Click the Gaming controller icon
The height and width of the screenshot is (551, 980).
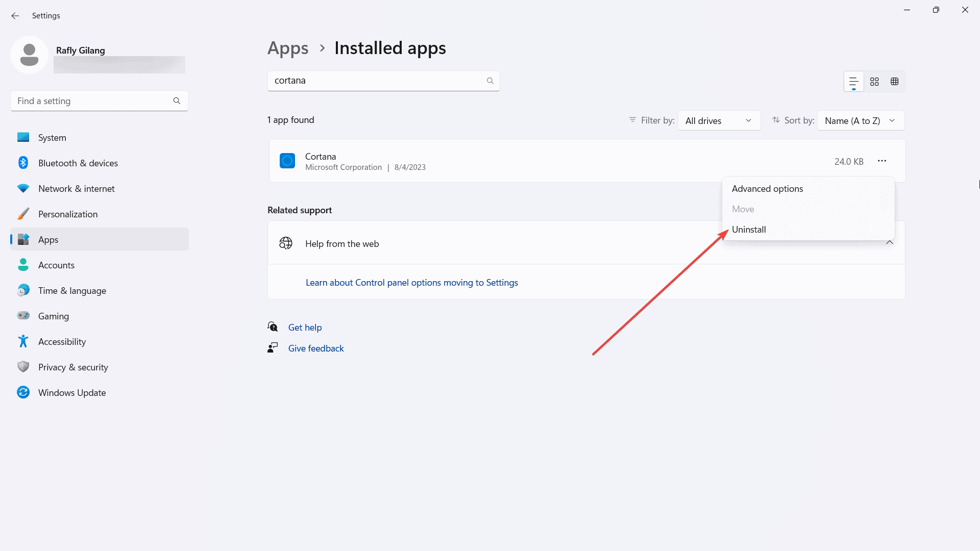click(x=23, y=316)
